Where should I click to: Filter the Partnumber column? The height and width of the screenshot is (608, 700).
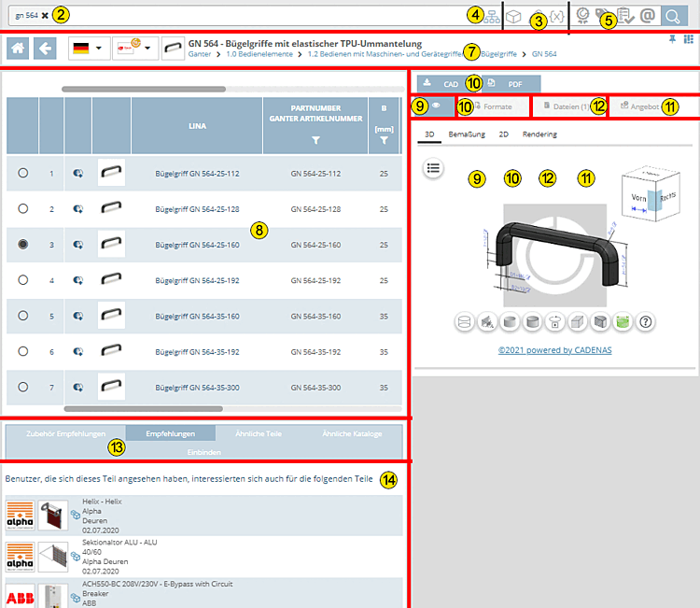click(315, 140)
